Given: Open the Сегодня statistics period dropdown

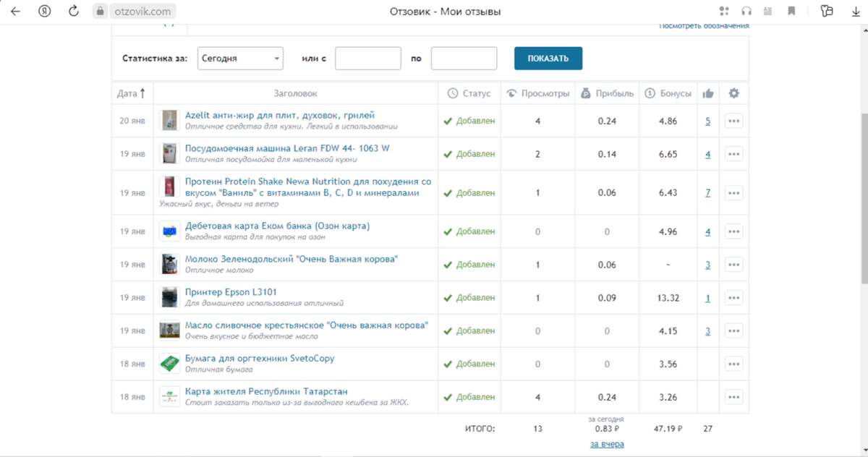Looking at the screenshot, I should pyautogui.click(x=240, y=59).
